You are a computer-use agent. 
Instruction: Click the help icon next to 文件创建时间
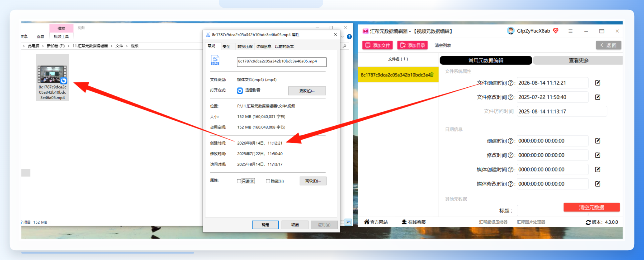tap(510, 83)
